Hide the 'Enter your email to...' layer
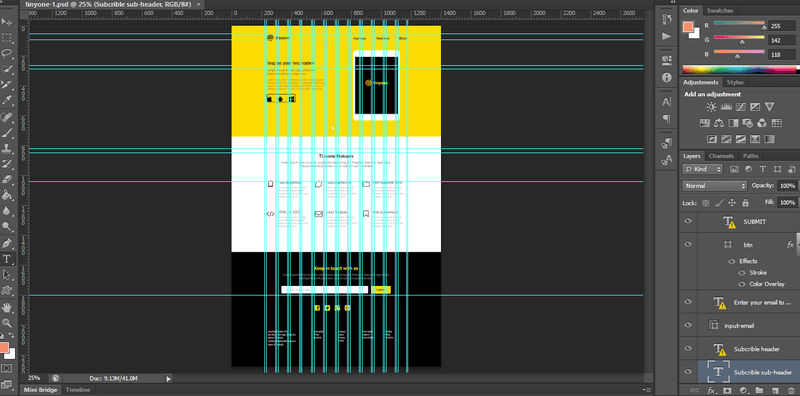 point(688,302)
